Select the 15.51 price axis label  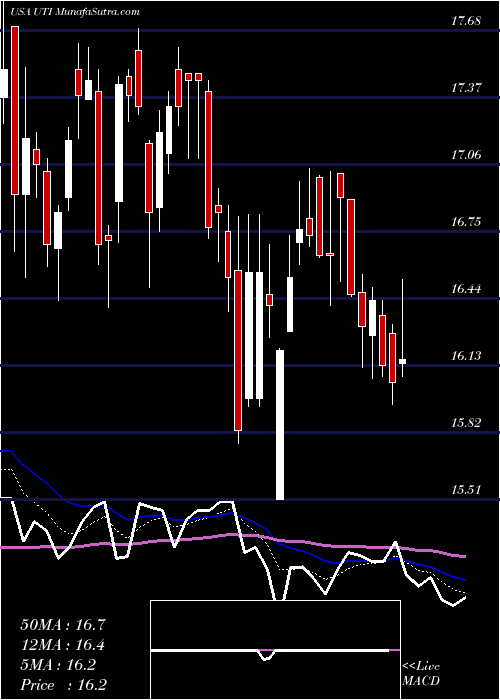pos(465,489)
